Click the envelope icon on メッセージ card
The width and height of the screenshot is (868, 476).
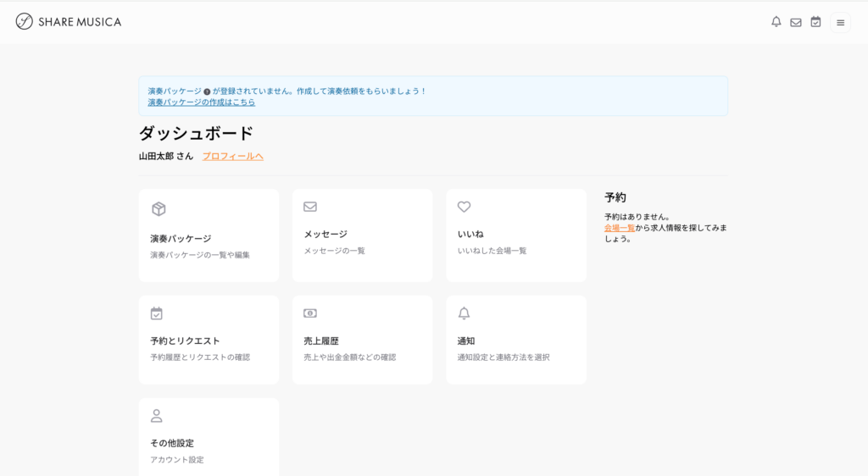pos(310,207)
